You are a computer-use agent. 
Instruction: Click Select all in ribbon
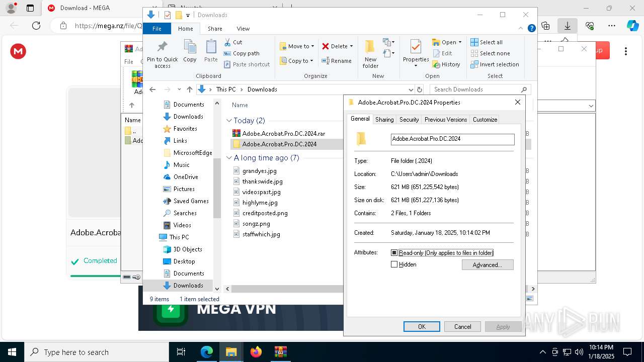point(487,42)
